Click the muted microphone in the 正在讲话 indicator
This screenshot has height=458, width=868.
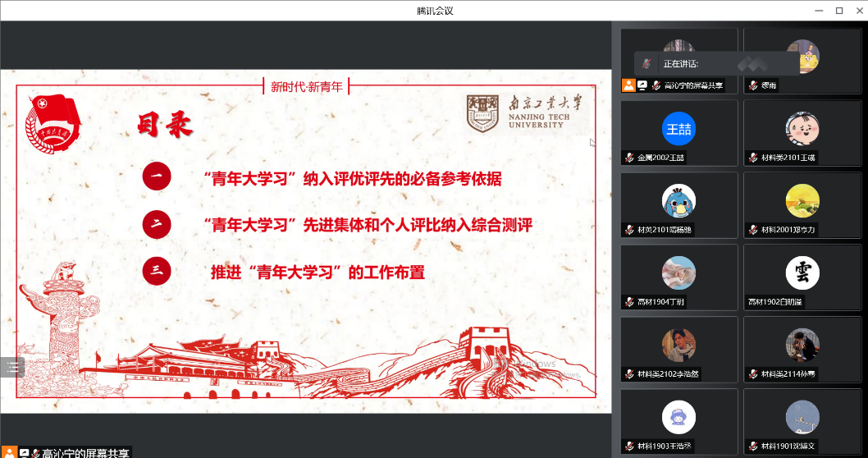[x=646, y=63]
